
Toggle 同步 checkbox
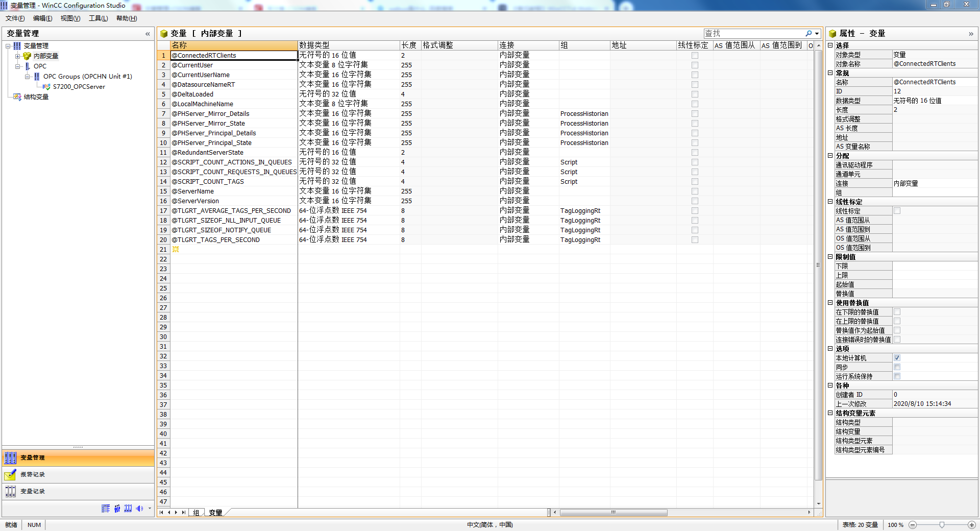click(x=897, y=367)
